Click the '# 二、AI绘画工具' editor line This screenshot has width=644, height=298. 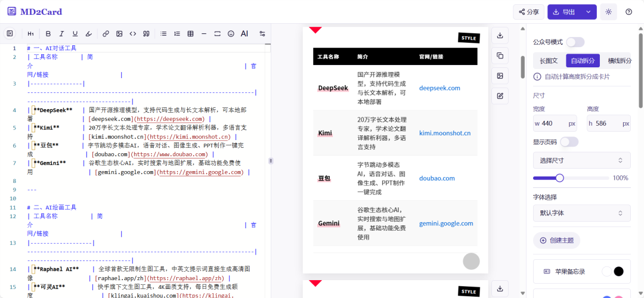pos(52,207)
